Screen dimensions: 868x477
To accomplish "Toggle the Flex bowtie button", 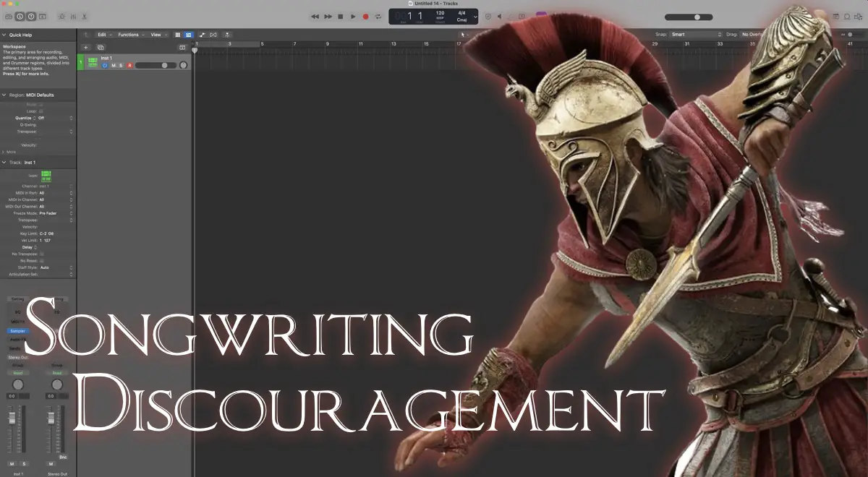I will click(213, 35).
